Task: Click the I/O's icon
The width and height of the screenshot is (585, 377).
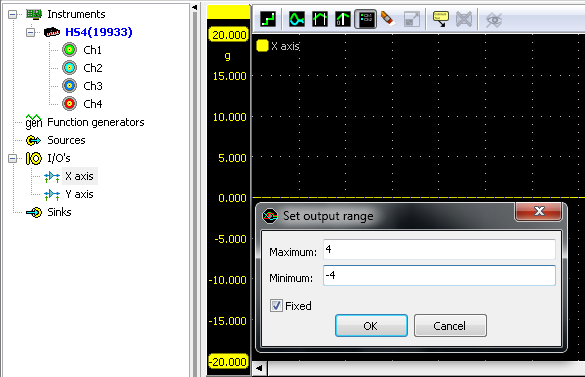Action: [x=34, y=158]
